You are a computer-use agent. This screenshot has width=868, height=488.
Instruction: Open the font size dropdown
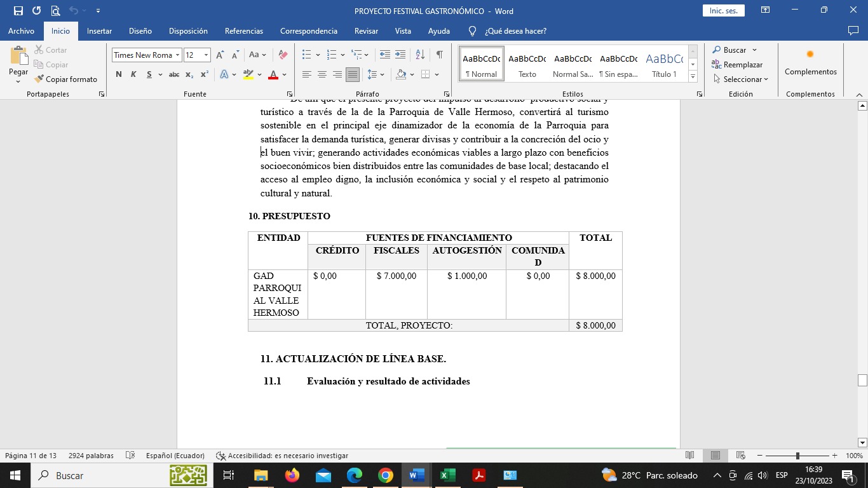pyautogui.click(x=206, y=55)
